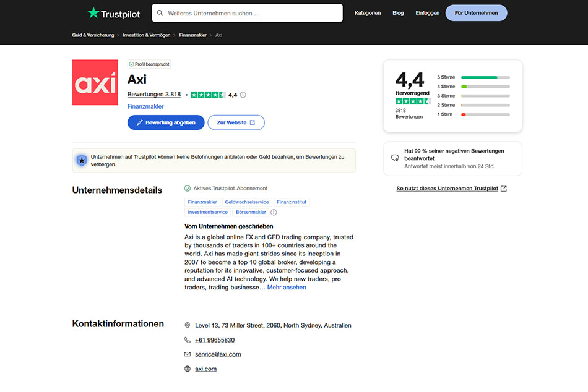This screenshot has width=588, height=392.
Task: Select the Investmentservice category tag
Action: click(x=208, y=212)
